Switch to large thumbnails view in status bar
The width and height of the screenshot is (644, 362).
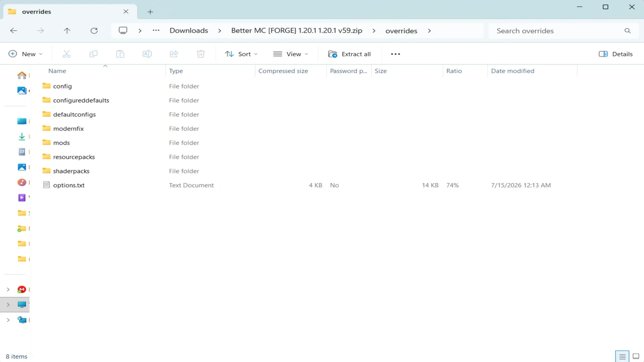pyautogui.click(x=636, y=356)
